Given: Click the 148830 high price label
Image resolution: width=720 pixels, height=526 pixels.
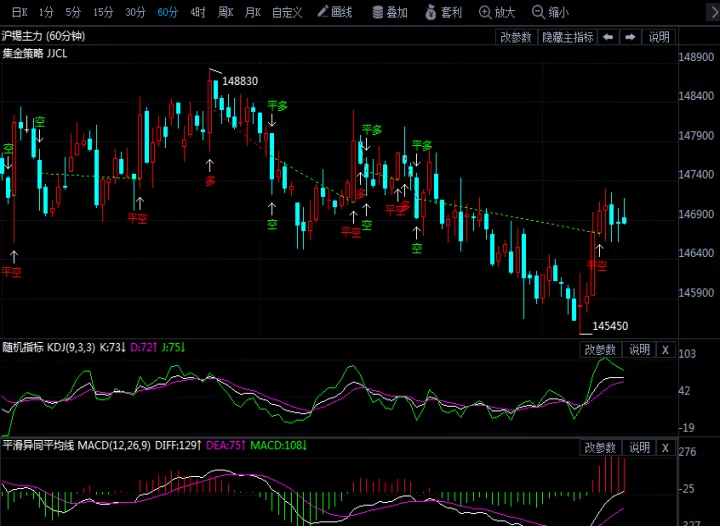Looking at the screenshot, I should [240, 81].
